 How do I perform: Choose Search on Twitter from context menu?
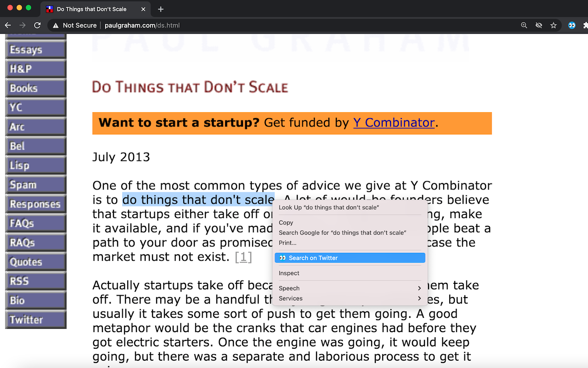[350, 258]
